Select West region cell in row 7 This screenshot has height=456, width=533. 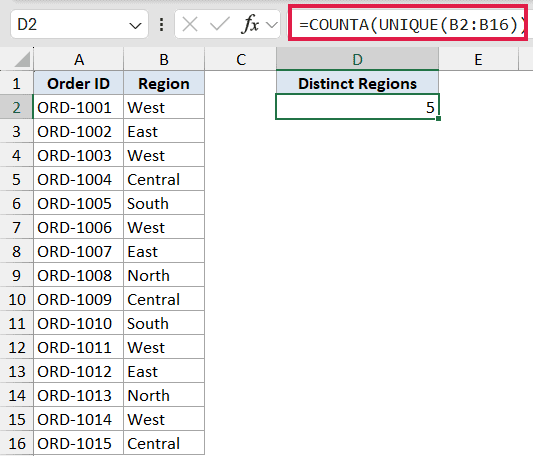[x=164, y=227]
